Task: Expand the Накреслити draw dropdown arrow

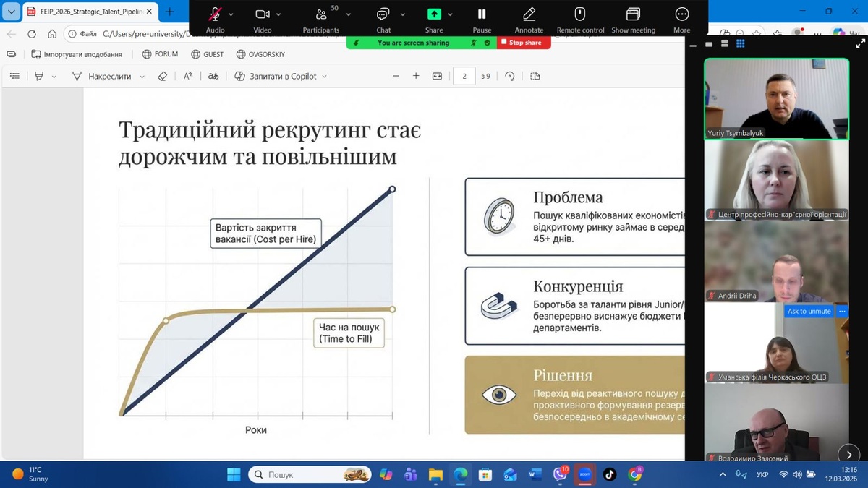Action: [142, 77]
